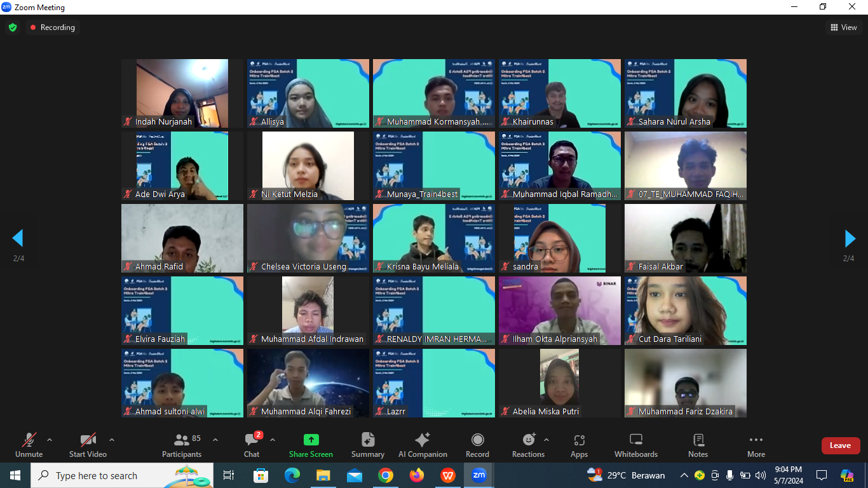Open the Participants list
868x488 pixels.
click(182, 445)
